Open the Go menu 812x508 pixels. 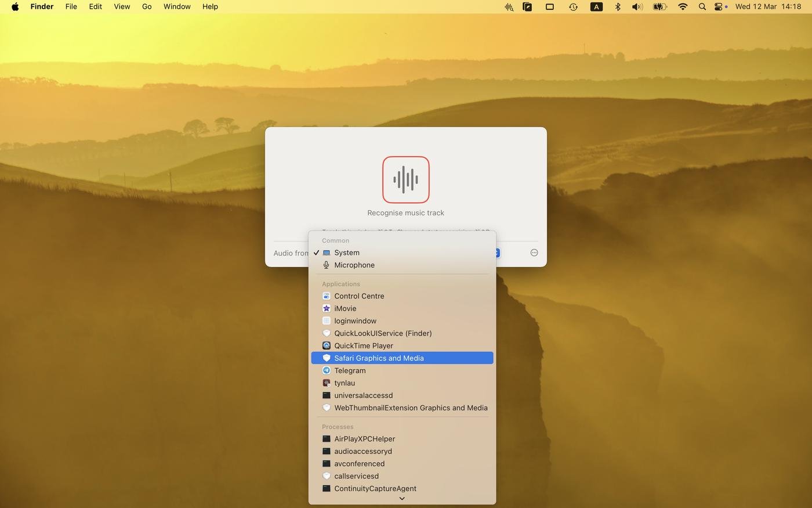pos(147,7)
